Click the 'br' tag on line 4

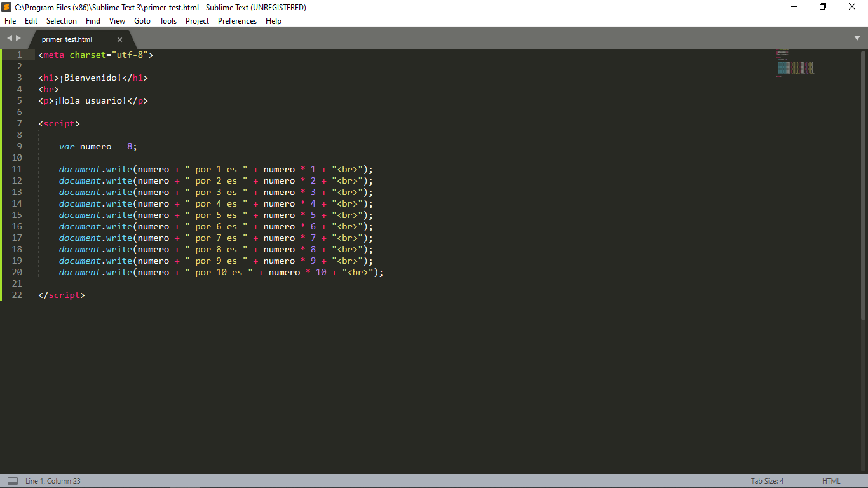48,90
